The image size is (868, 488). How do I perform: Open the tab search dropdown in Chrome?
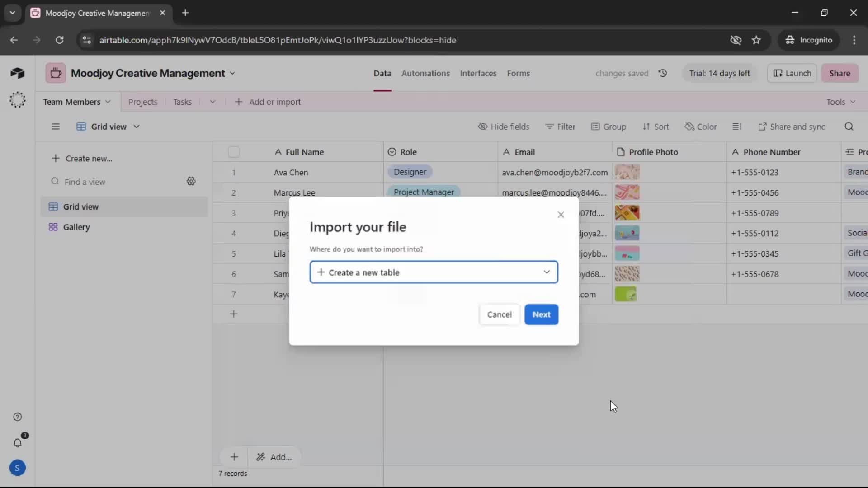13,13
